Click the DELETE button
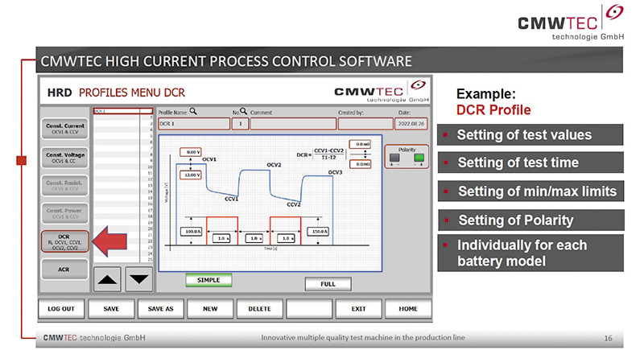The width and height of the screenshot is (644, 350). coord(259,309)
